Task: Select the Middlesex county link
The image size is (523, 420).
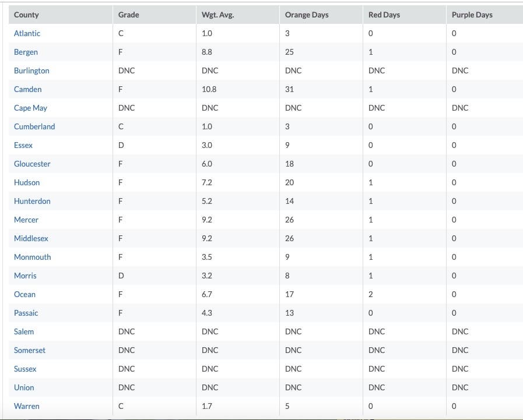Action: (x=31, y=238)
